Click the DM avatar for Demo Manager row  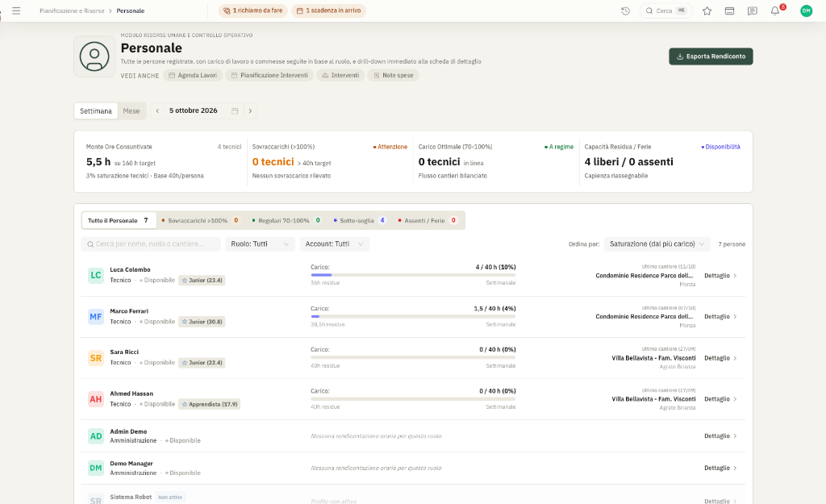click(96, 468)
